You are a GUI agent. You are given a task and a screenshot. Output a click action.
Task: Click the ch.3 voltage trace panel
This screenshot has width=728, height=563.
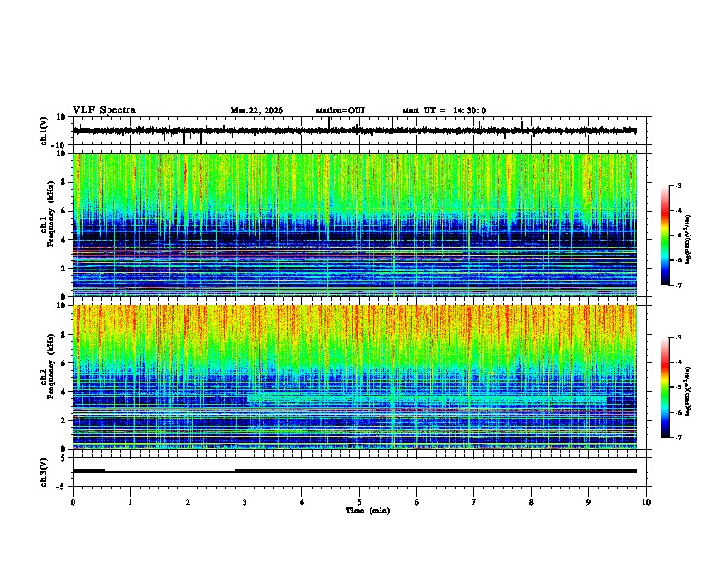click(361, 472)
